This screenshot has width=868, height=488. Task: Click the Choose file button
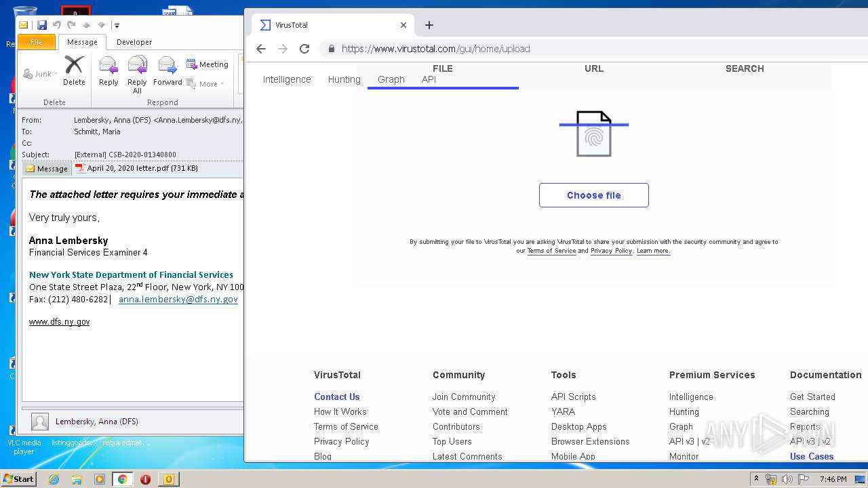tap(594, 195)
